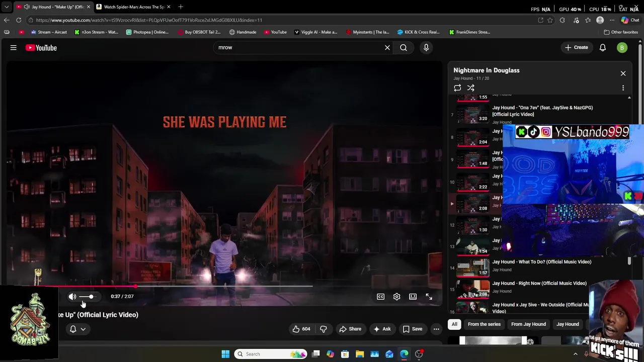Open notification bell options for the channel

[x=77, y=329]
